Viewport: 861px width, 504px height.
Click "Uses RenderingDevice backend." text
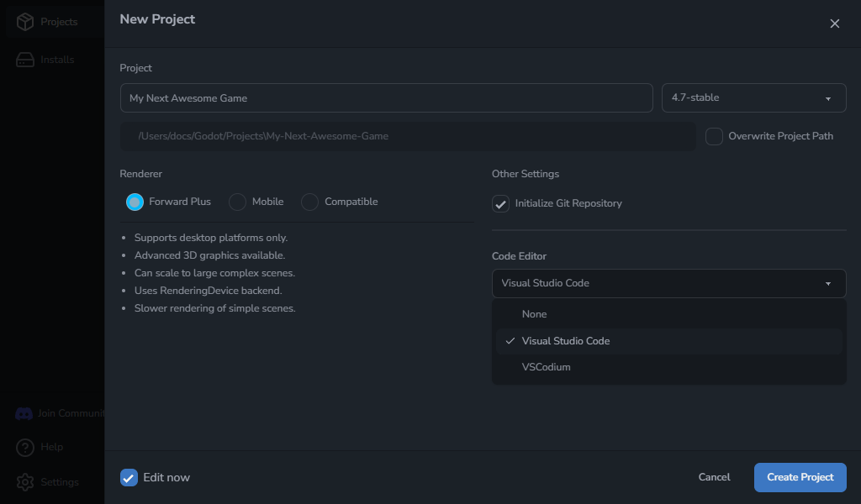pos(209,291)
